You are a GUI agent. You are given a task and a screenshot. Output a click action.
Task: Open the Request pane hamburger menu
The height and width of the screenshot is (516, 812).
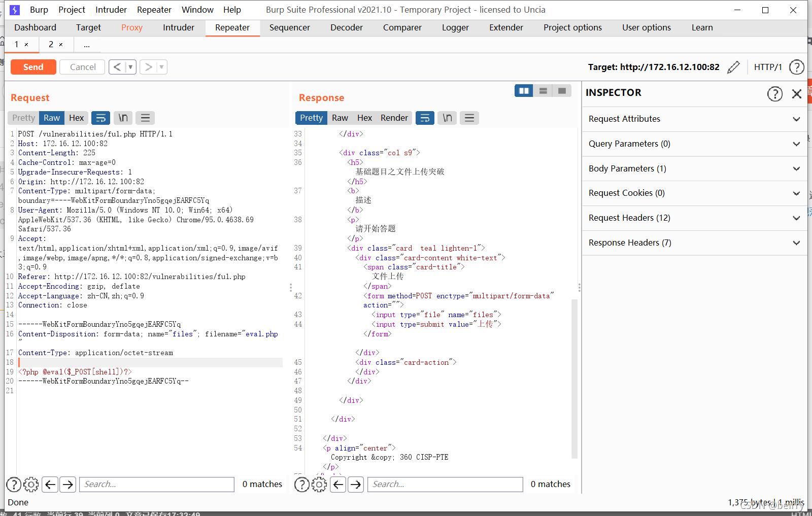coord(145,118)
